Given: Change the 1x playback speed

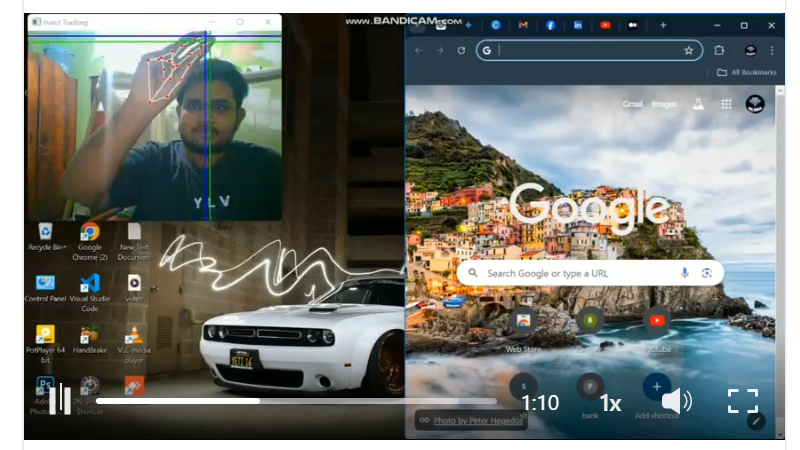Looking at the screenshot, I should (610, 404).
